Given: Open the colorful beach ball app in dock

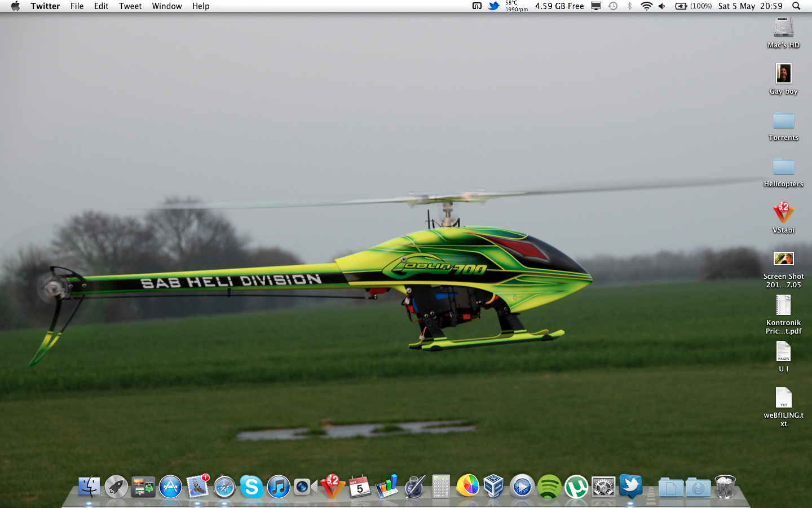Looking at the screenshot, I should tap(468, 485).
